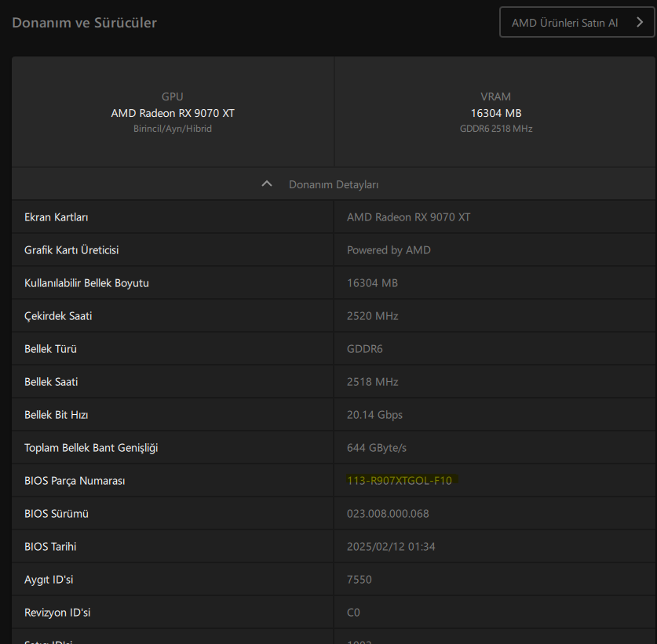The width and height of the screenshot is (657, 644).
Task: Open the AMD Ürünleri Satın Al button
Action: coord(577,22)
